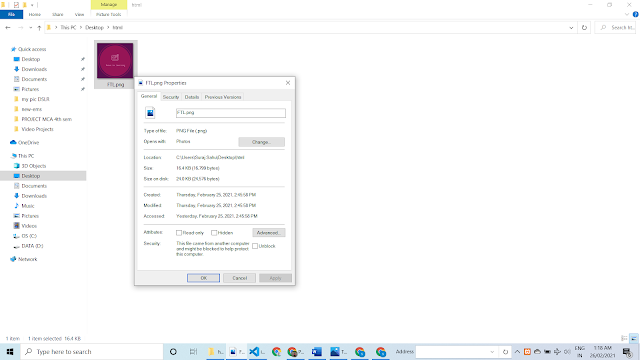Go forward with the forward arrow

[20, 28]
